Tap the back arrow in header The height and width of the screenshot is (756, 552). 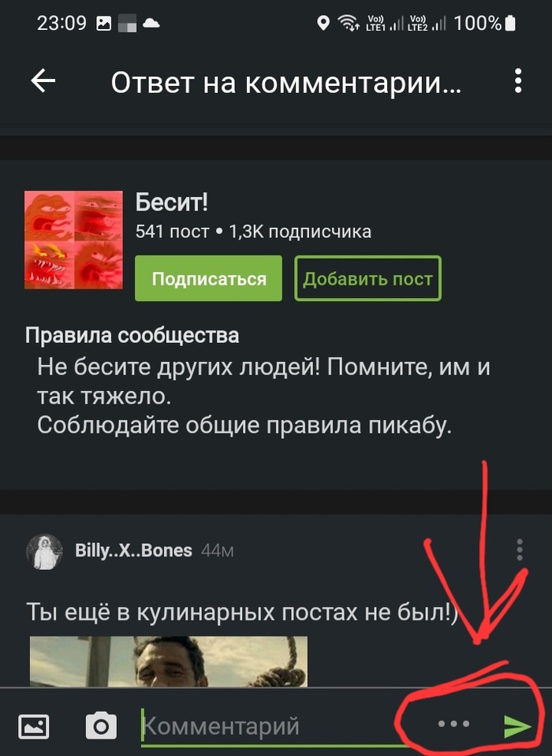(43, 81)
